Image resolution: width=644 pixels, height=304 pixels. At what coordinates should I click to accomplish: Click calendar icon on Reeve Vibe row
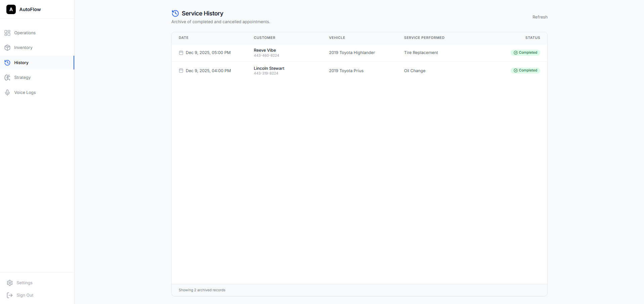pos(181,53)
